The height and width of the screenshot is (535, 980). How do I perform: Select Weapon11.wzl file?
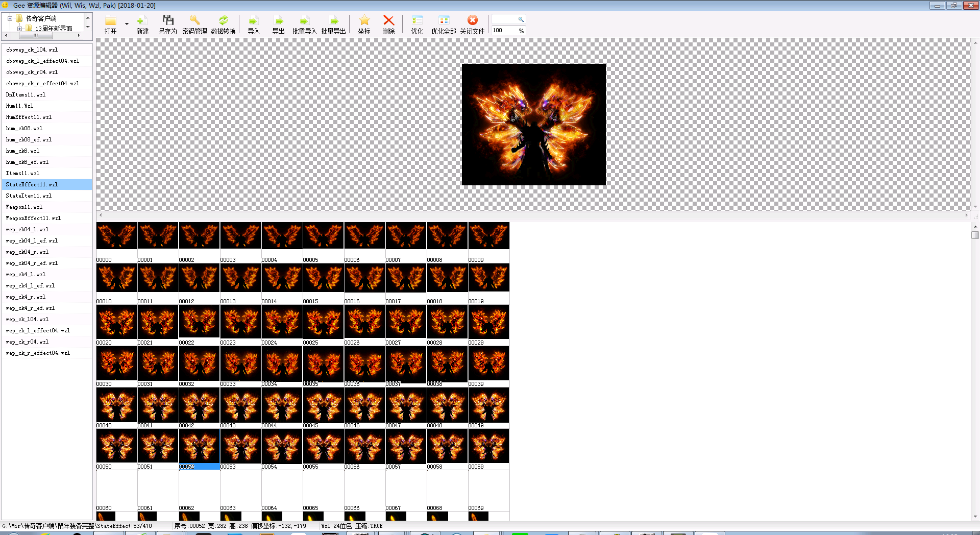[47, 207]
